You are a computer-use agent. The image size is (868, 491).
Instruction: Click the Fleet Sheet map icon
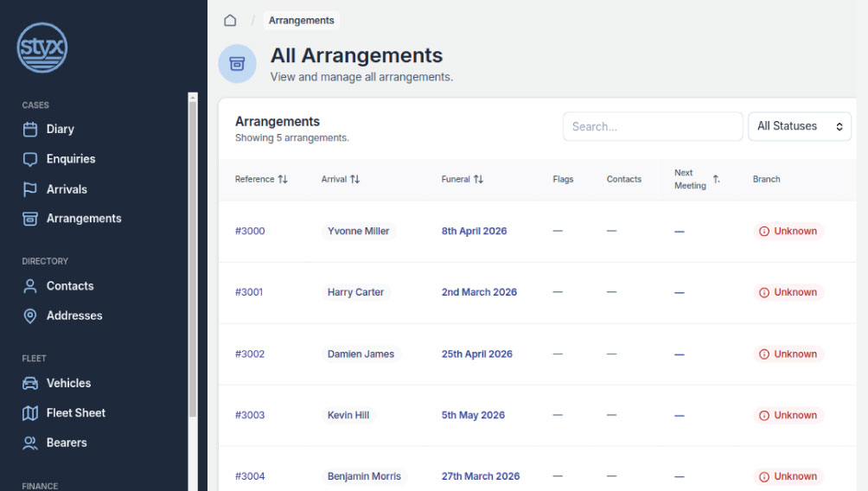point(30,413)
